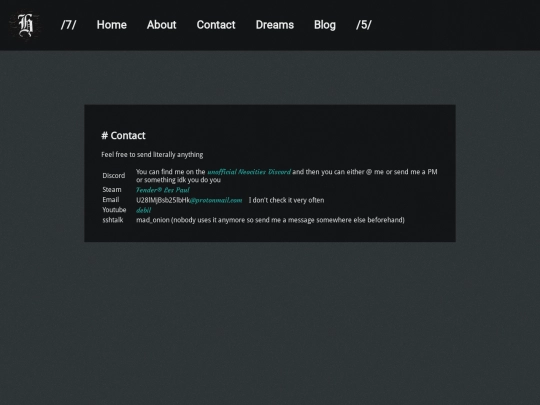Viewport: 540px width, 405px height.
Task: Follow the unofficial Discord server link
Action: click(x=249, y=172)
